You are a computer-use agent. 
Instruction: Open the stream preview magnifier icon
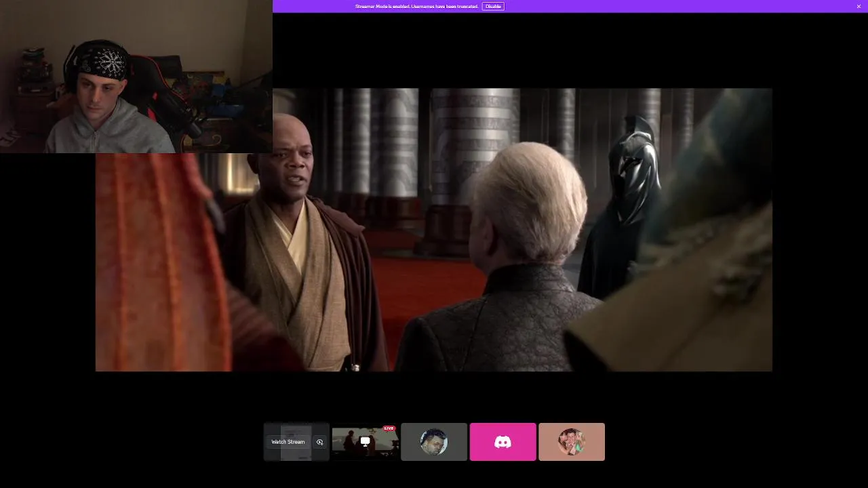click(x=320, y=442)
